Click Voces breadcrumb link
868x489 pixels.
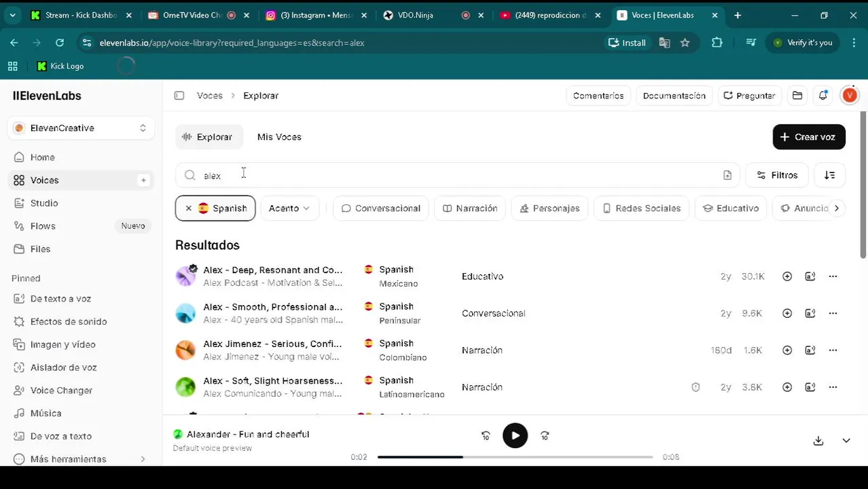click(210, 96)
